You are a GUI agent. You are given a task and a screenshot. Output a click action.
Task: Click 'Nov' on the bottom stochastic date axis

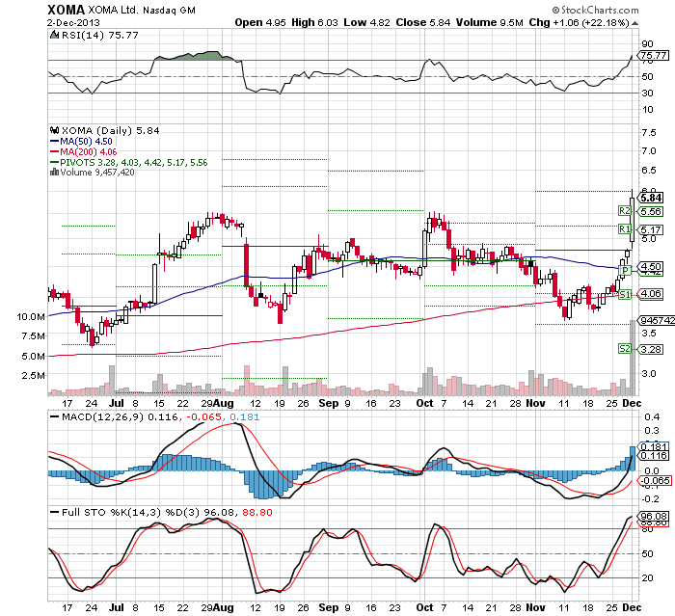point(535,607)
